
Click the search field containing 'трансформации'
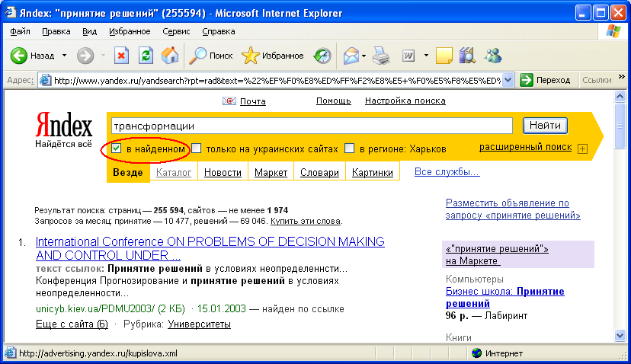pyautogui.click(x=312, y=126)
